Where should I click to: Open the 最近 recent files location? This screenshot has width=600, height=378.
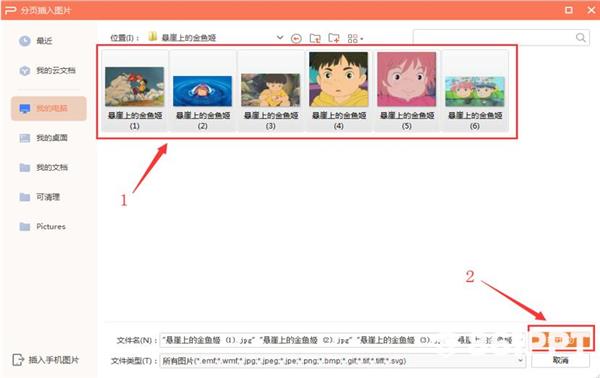pyautogui.click(x=36, y=41)
